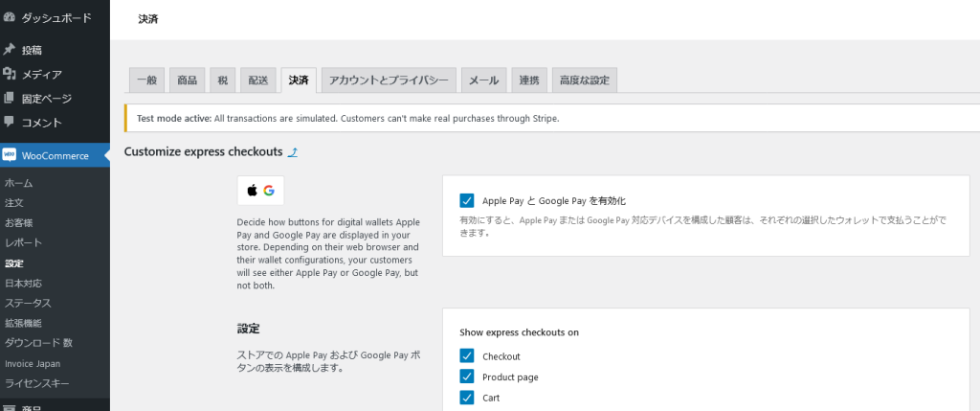The image size is (980, 411).
Task: Click the pin icon next to 投稿
Action: pyautogui.click(x=10, y=50)
